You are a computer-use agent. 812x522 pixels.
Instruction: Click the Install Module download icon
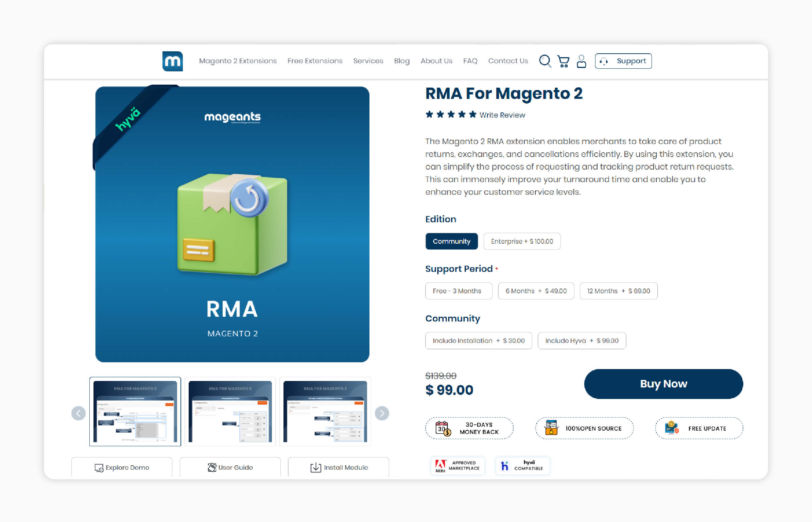(315, 468)
